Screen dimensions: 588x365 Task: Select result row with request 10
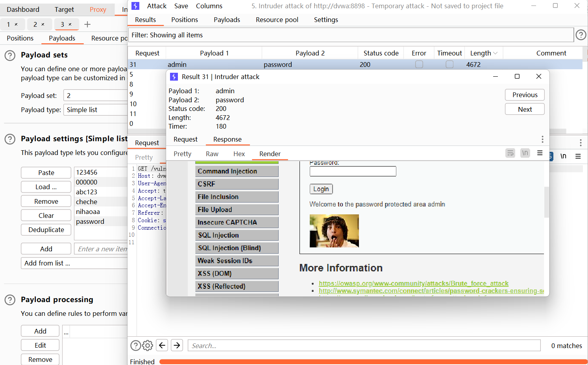tap(147, 104)
